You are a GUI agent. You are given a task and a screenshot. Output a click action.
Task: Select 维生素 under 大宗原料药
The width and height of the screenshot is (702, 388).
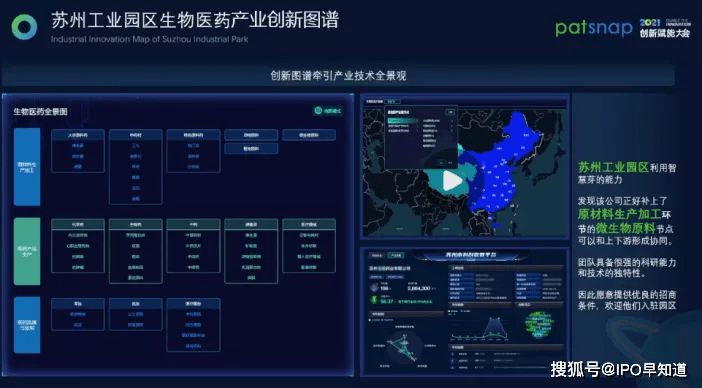click(x=78, y=146)
